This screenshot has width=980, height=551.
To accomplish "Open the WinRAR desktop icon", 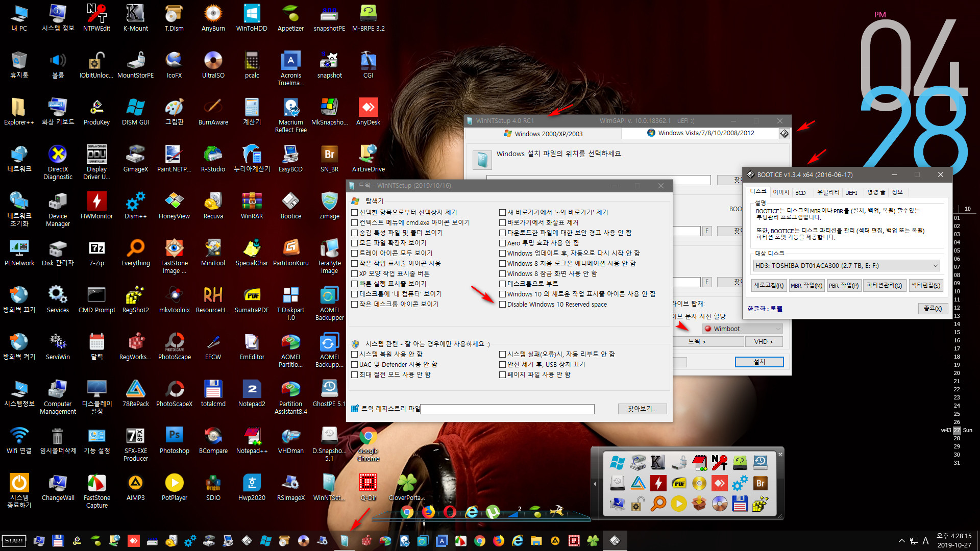I will 252,206.
